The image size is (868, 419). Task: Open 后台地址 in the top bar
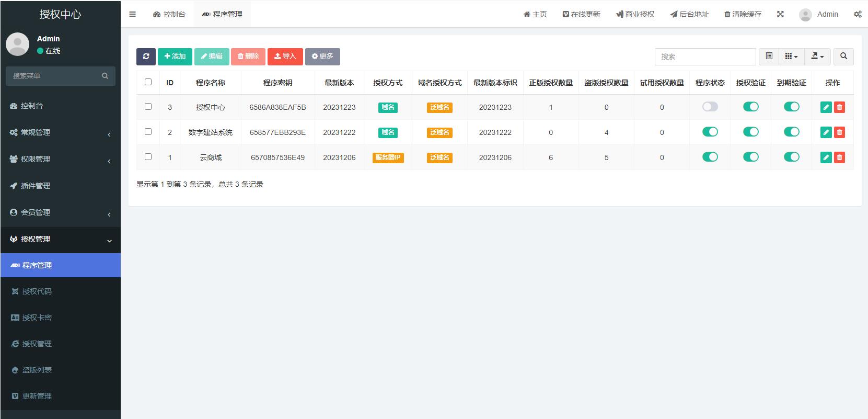pyautogui.click(x=689, y=14)
